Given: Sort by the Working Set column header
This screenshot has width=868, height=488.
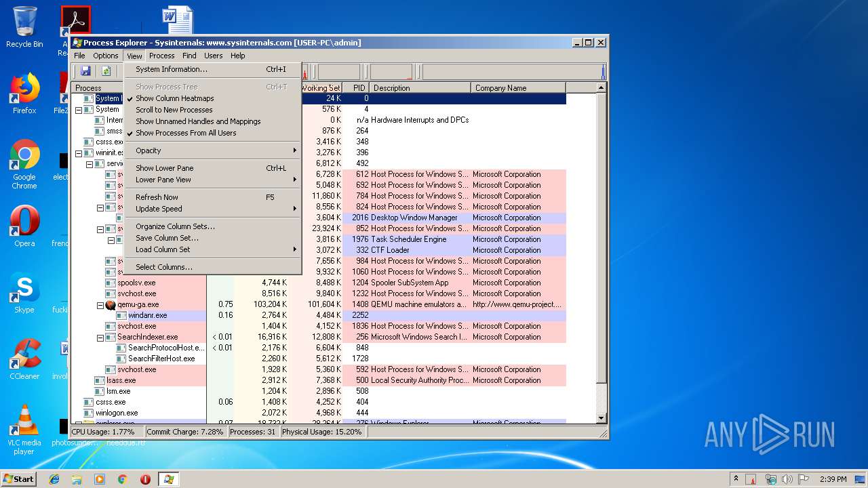Looking at the screenshot, I should tap(321, 88).
